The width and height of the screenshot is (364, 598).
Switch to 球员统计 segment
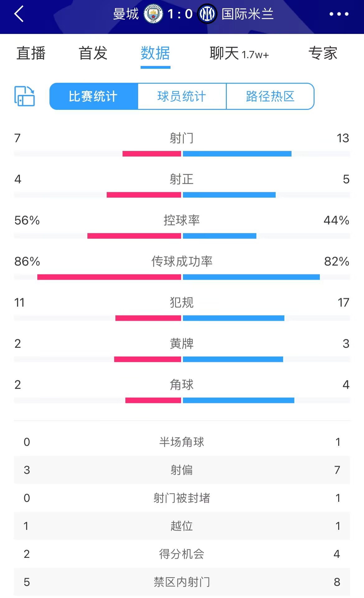tap(182, 96)
